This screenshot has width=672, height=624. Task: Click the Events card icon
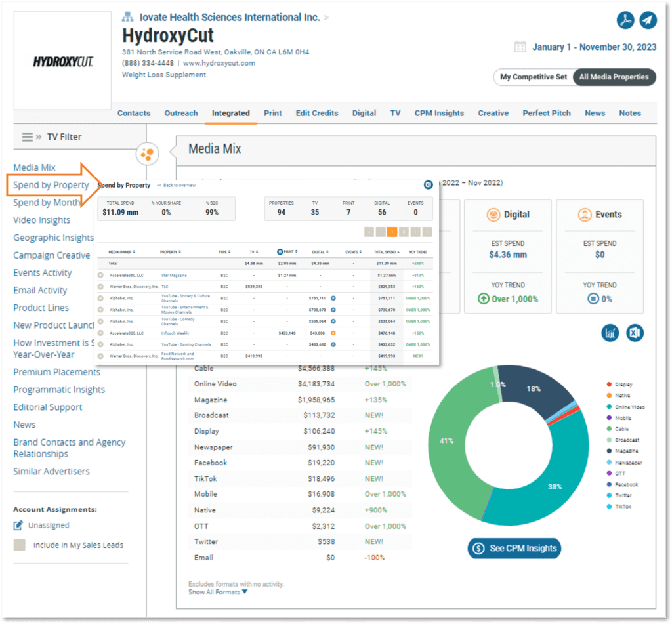585,215
